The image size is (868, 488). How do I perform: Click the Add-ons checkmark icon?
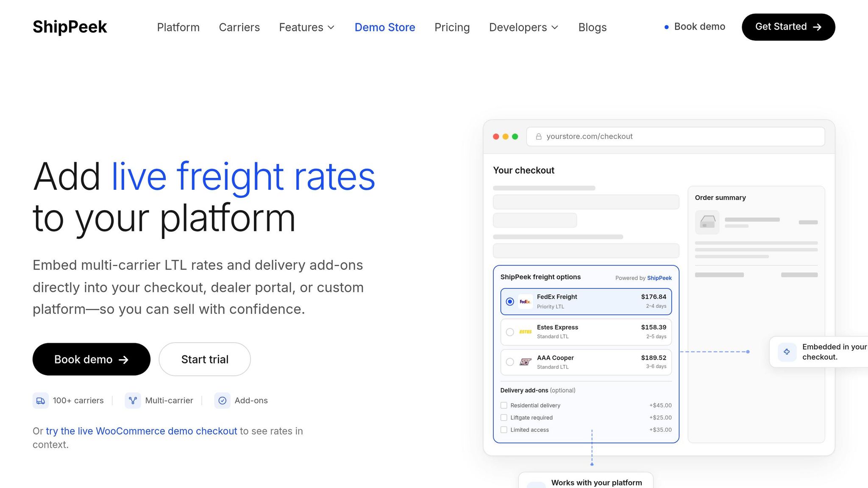pyautogui.click(x=223, y=400)
